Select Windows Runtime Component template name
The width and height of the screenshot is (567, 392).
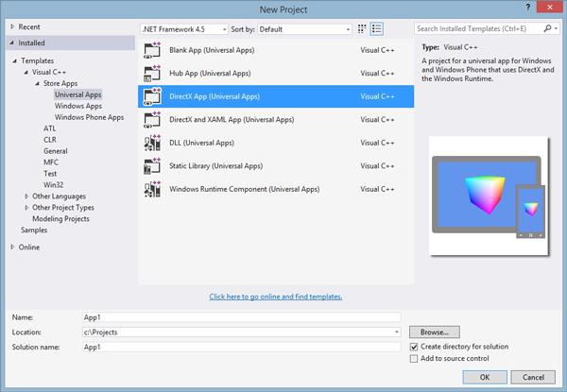click(245, 189)
